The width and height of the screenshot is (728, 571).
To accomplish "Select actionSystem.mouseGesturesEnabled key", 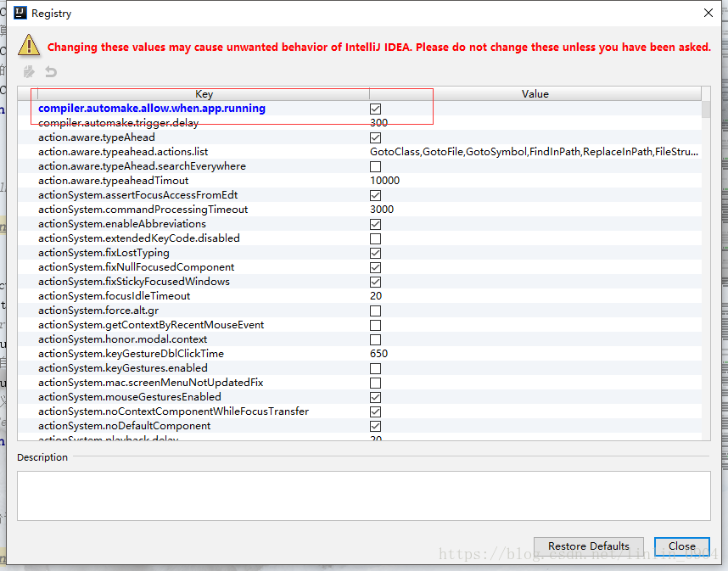I will click(x=130, y=396).
